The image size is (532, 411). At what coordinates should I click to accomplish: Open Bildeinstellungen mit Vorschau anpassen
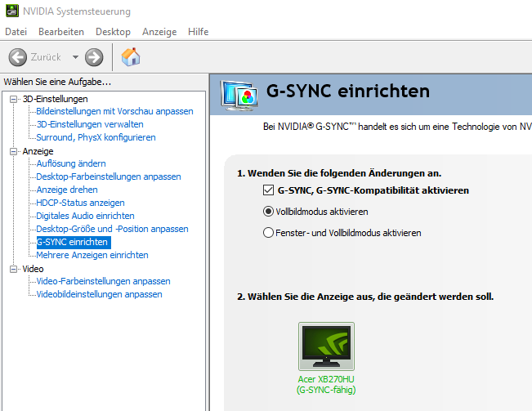point(114,111)
